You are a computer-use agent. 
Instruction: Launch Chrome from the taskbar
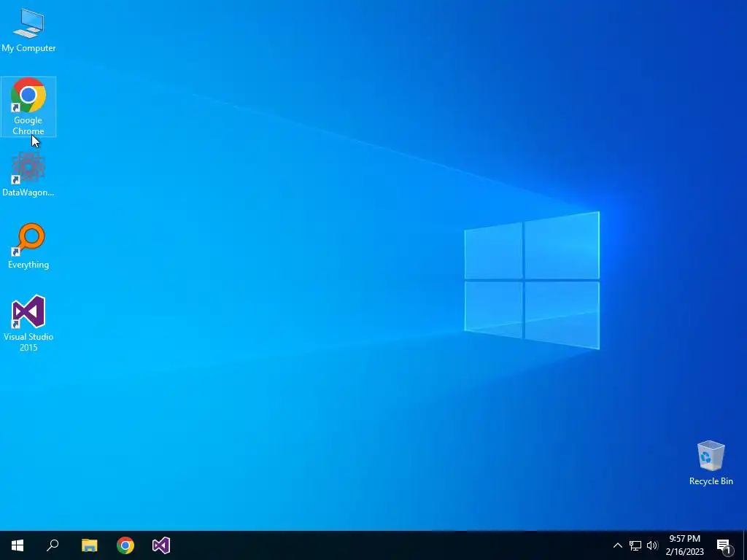point(125,545)
